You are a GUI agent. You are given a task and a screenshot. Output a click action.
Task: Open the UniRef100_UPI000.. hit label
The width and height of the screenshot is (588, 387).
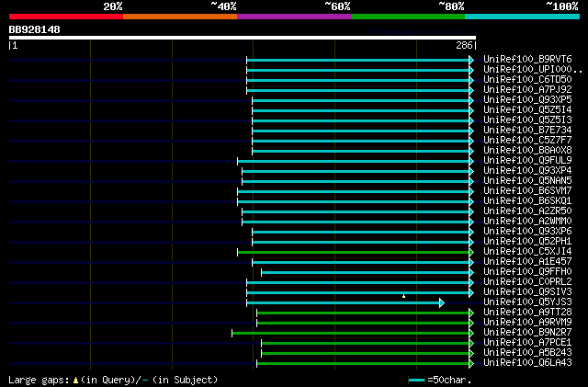click(533, 70)
